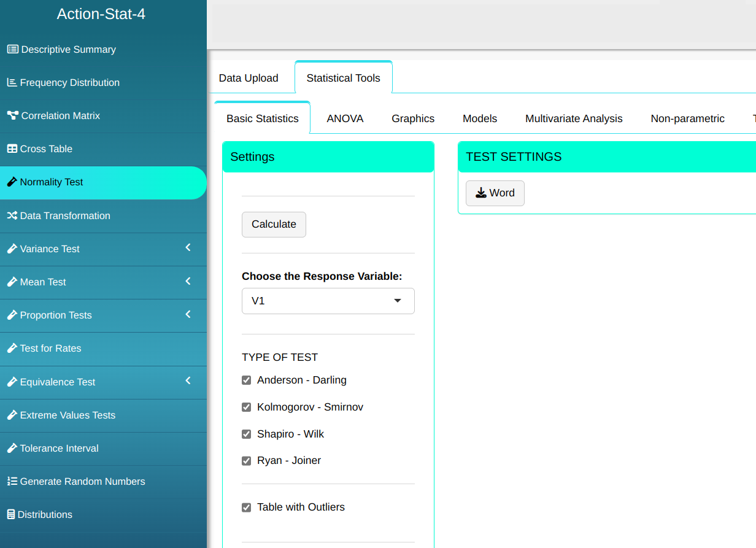Disable the Table with Outliers option
This screenshot has height=548, width=756.
click(247, 507)
